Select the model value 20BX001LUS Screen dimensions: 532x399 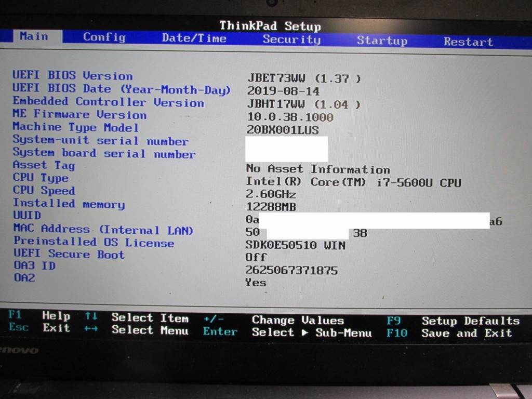coord(283,130)
